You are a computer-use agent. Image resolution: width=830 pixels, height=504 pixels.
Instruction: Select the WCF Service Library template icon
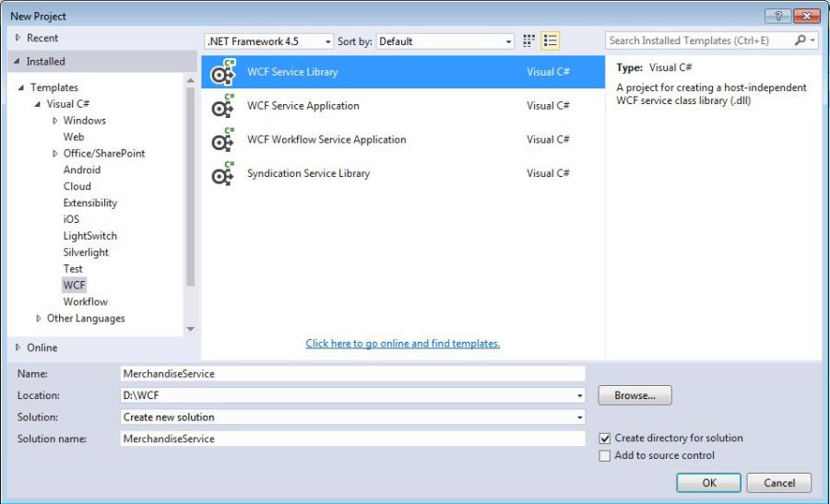(222, 72)
